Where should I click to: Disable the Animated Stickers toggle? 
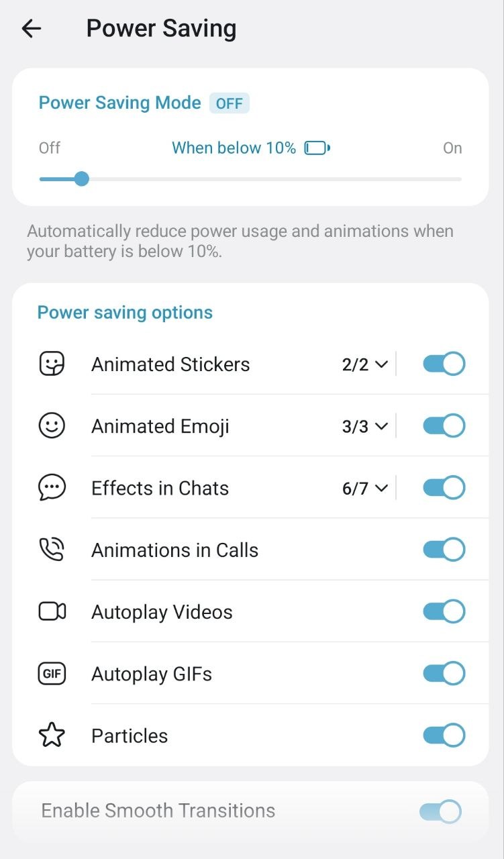[444, 364]
